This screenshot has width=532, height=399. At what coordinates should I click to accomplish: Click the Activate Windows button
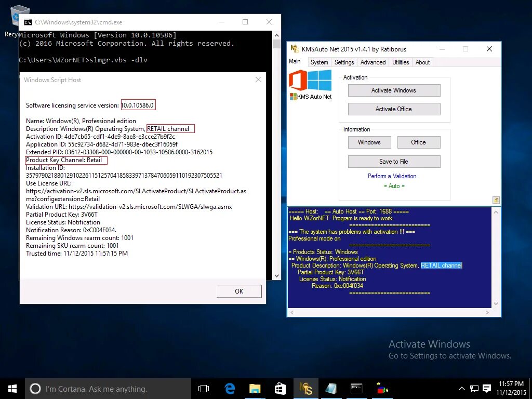[394, 90]
